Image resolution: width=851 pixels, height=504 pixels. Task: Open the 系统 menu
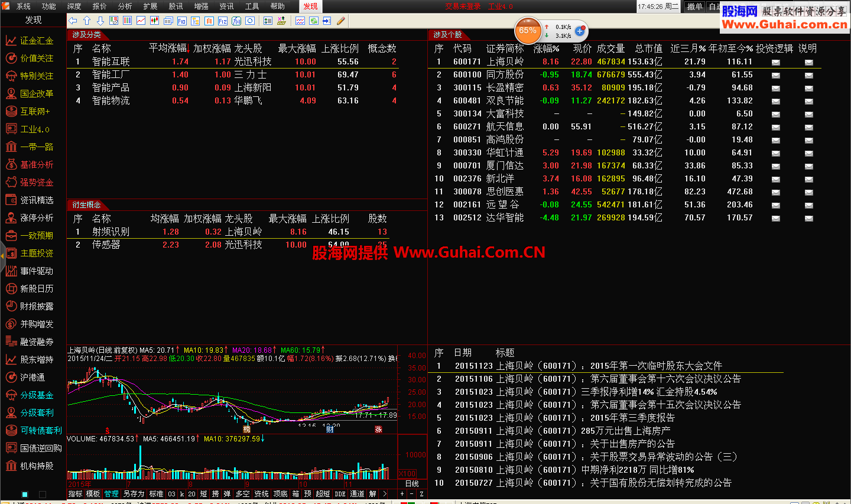click(24, 6)
